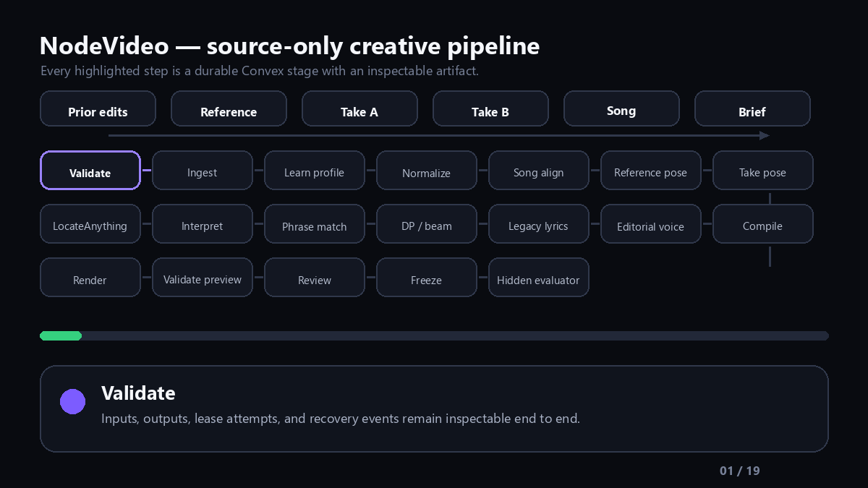868x488 pixels.
Task: Open the Legacy lyrics stage
Action: point(539,224)
